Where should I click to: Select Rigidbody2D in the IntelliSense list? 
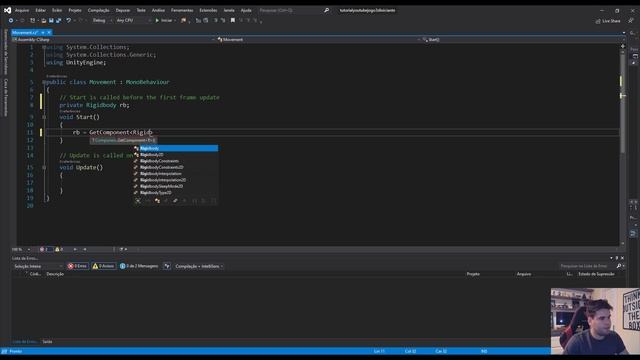click(x=176, y=155)
